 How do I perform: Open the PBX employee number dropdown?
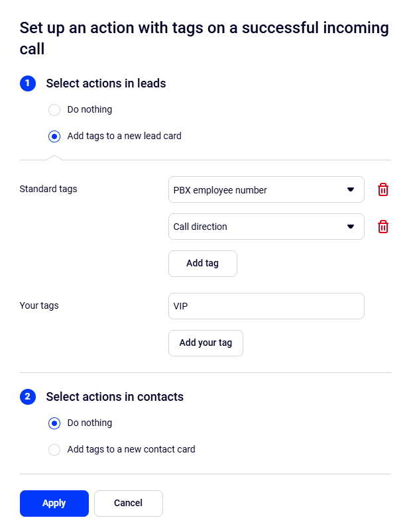(x=266, y=190)
